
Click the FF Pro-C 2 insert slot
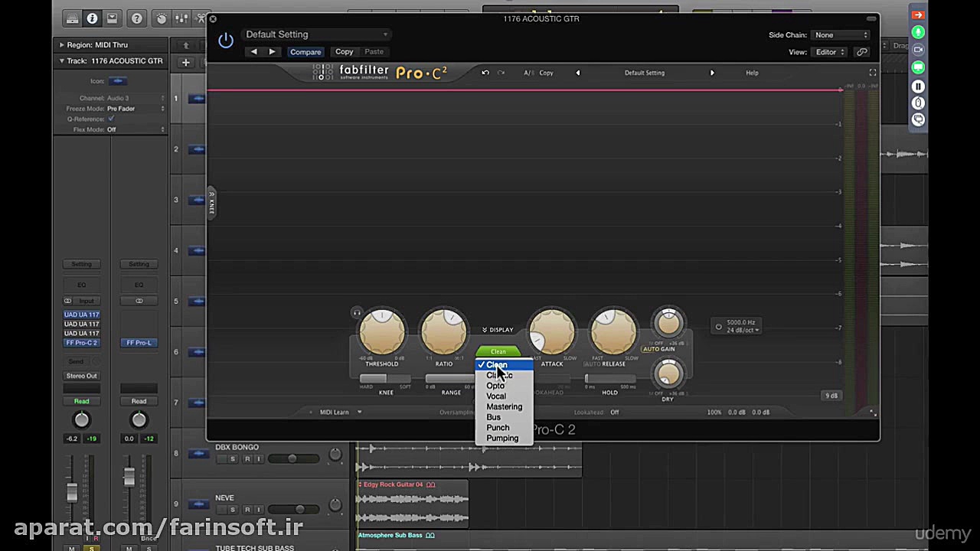coord(81,343)
